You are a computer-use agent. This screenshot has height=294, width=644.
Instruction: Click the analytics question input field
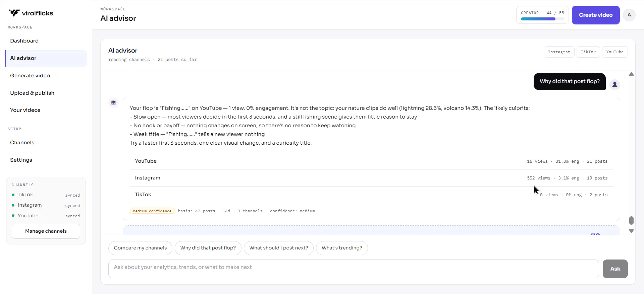354,269
